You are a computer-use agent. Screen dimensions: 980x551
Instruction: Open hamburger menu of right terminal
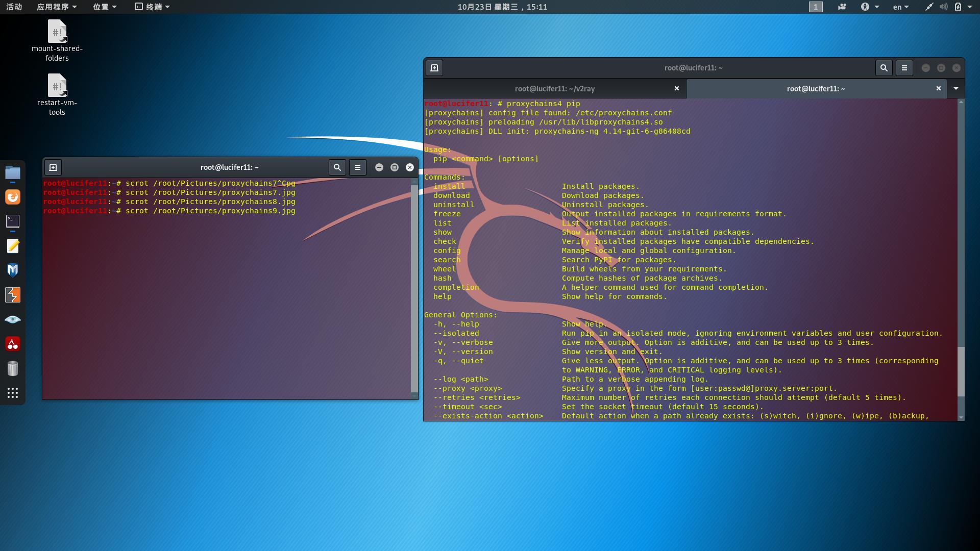pyautogui.click(x=904, y=68)
